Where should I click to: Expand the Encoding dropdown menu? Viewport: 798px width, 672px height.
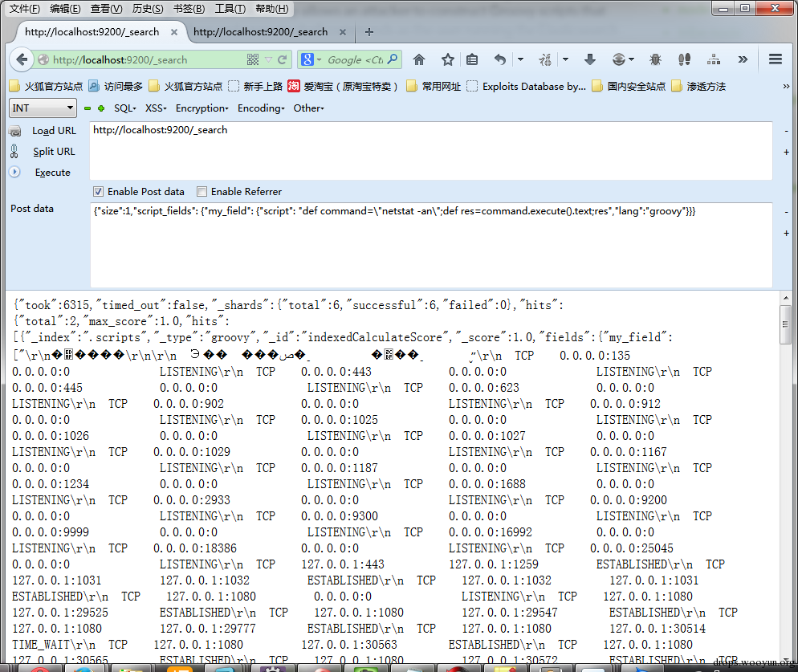pyautogui.click(x=261, y=108)
